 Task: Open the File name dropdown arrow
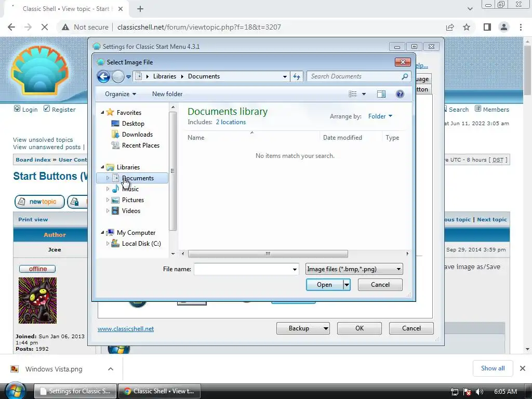click(x=295, y=270)
